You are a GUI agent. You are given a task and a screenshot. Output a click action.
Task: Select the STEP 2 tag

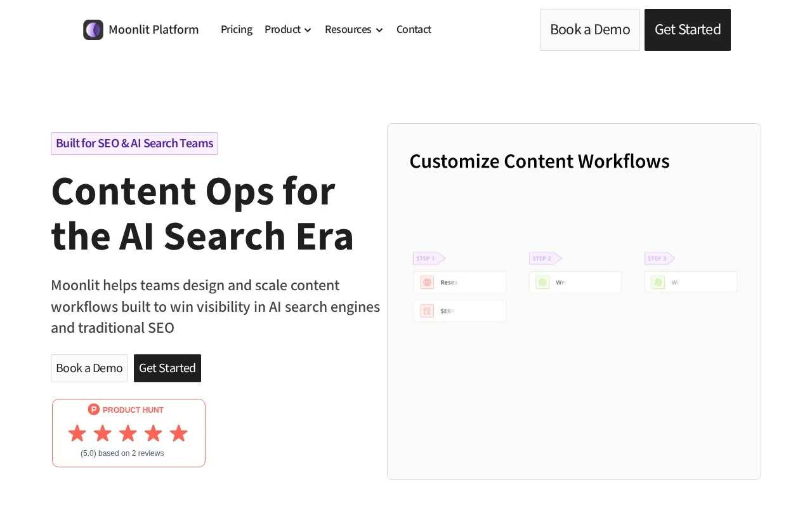[x=545, y=258]
